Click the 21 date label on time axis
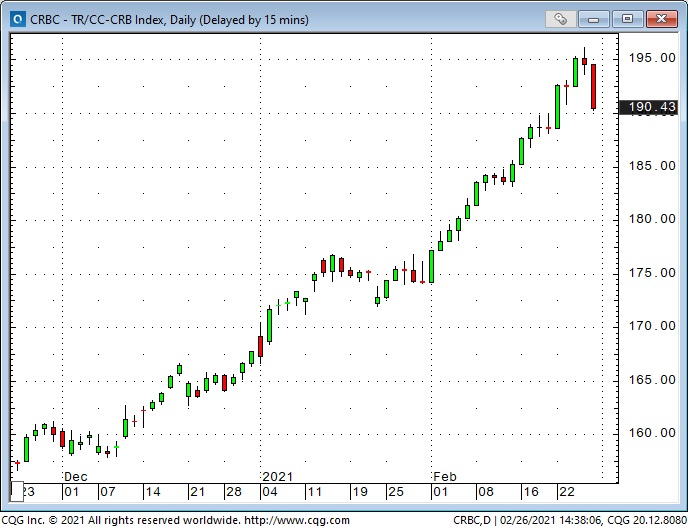The height and width of the screenshot is (528, 688). click(x=197, y=492)
